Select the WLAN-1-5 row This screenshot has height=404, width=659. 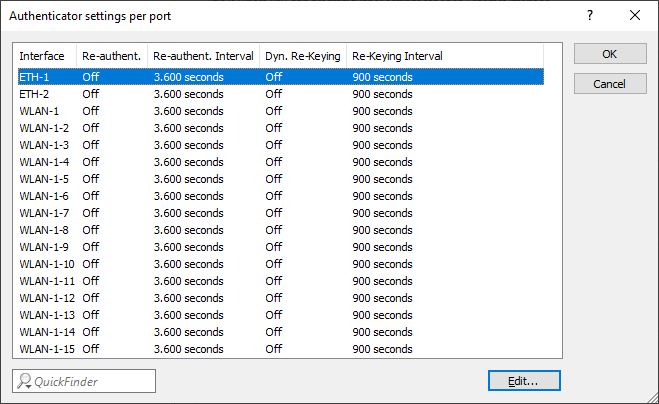[x=44, y=179]
